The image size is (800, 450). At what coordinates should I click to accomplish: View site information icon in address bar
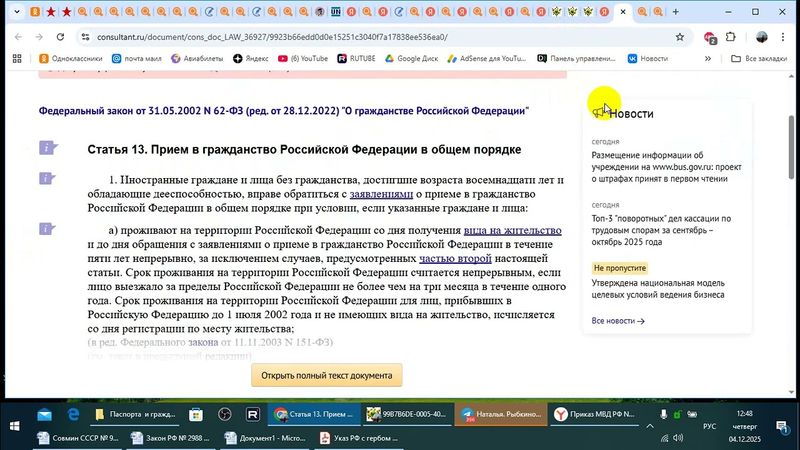tap(85, 37)
